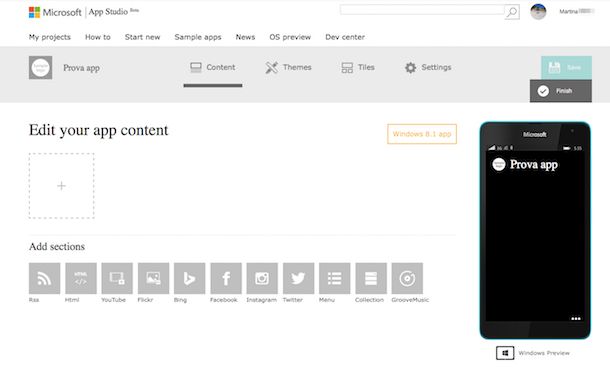The width and height of the screenshot is (610, 378).
Task: Open Sample apps page
Action: click(x=198, y=37)
